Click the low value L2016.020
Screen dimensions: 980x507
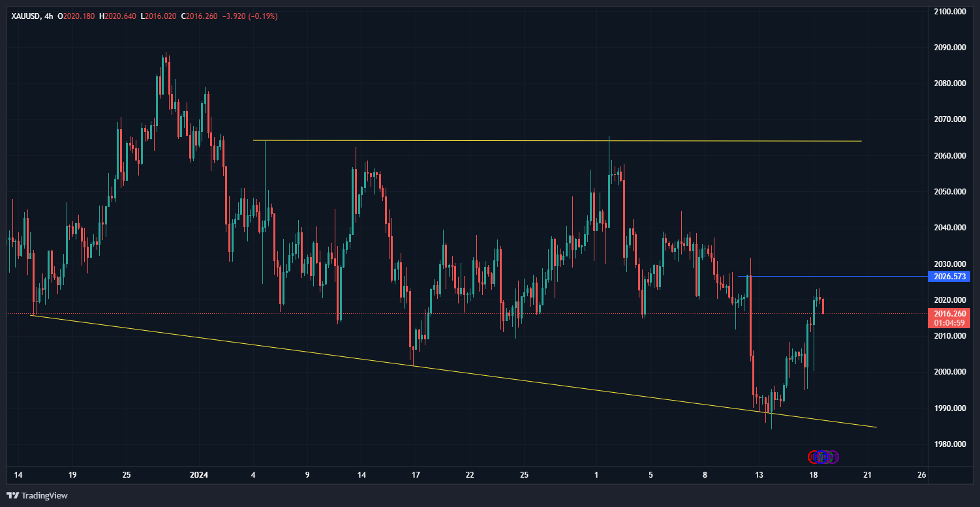(159, 16)
